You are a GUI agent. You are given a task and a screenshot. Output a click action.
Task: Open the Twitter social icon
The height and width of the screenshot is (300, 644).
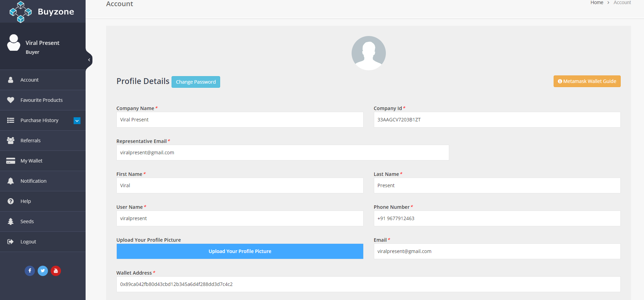[x=43, y=271]
